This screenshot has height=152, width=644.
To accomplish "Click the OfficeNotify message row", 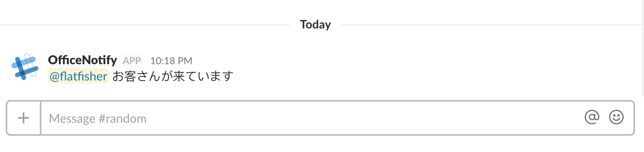I will pyautogui.click(x=320, y=67).
